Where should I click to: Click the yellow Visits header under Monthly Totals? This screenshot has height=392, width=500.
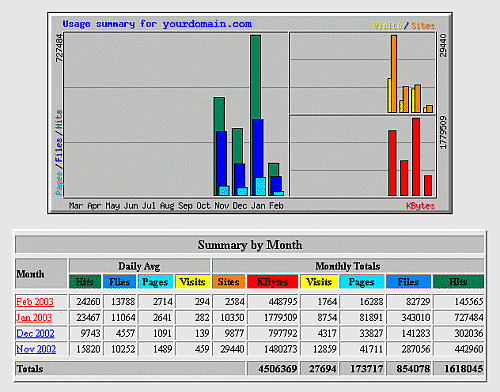pos(319,282)
